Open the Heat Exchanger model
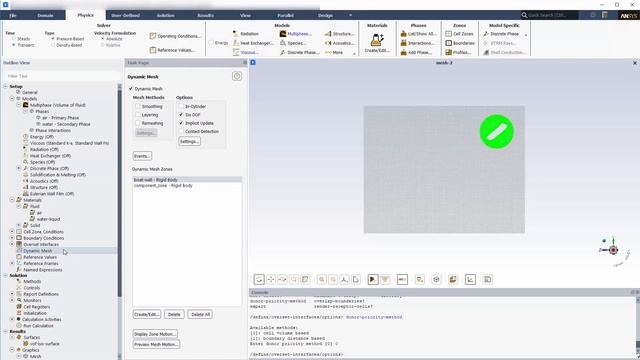This screenshot has height=360, width=640. tap(253, 43)
